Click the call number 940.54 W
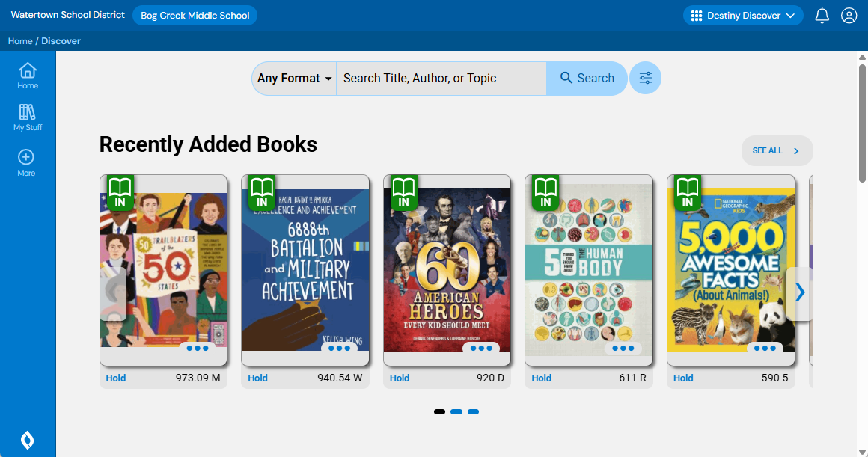868x457 pixels. point(339,378)
